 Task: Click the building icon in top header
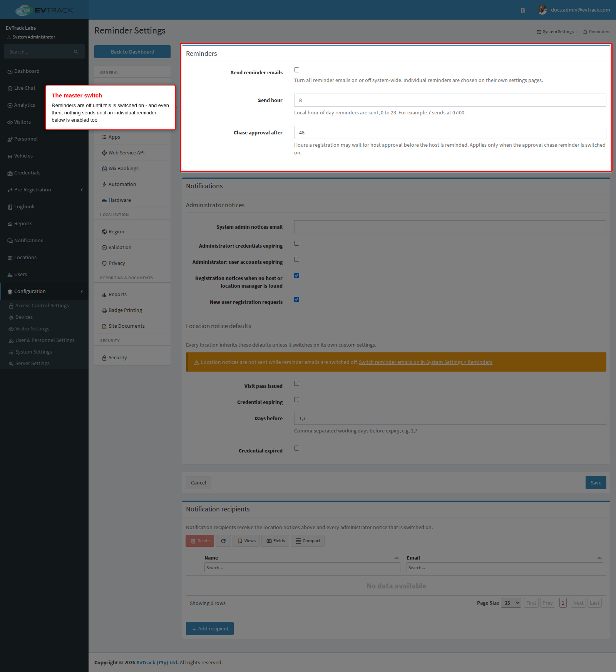[523, 10]
